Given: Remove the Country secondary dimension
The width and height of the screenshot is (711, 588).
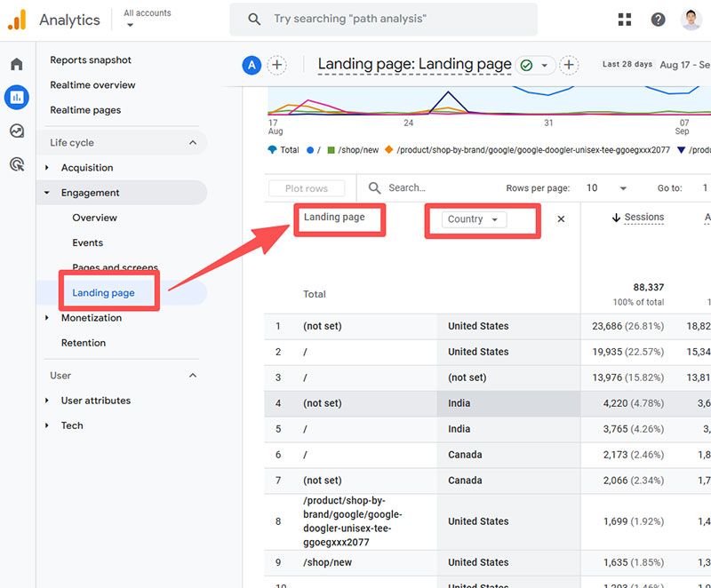Looking at the screenshot, I should (561, 219).
